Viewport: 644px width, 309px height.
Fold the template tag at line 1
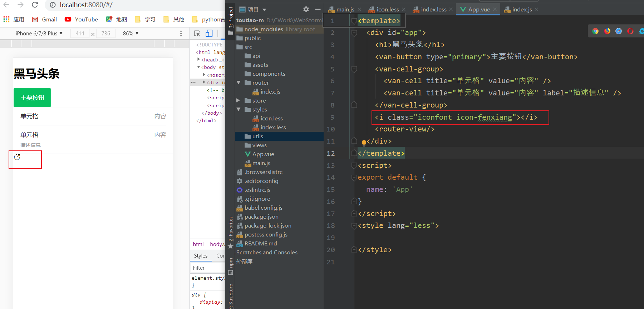tap(354, 21)
